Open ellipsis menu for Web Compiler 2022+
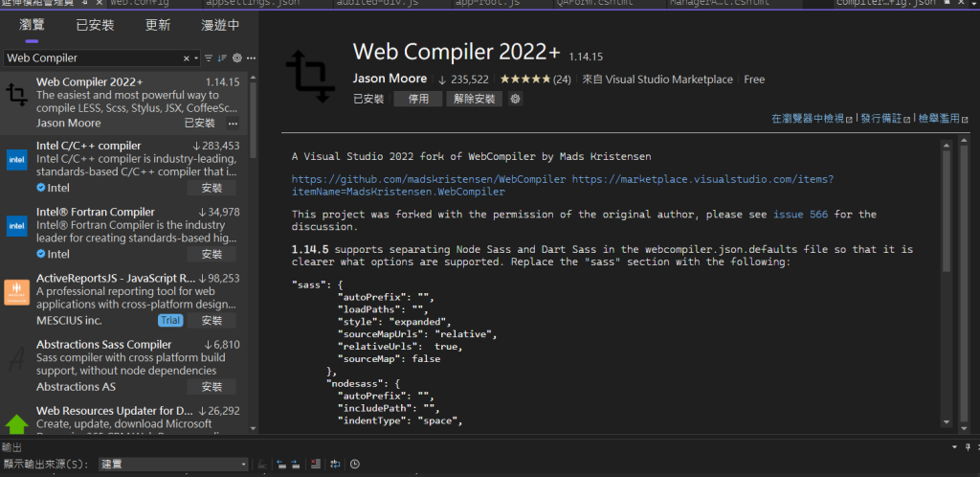This screenshot has height=477, width=980. [x=233, y=124]
